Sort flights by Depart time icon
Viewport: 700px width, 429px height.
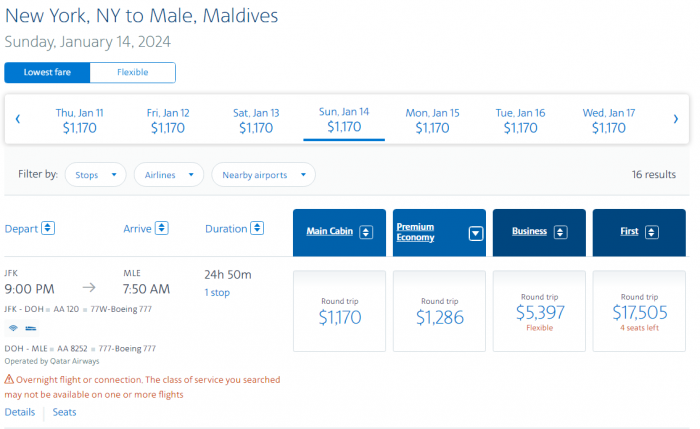[48, 229]
